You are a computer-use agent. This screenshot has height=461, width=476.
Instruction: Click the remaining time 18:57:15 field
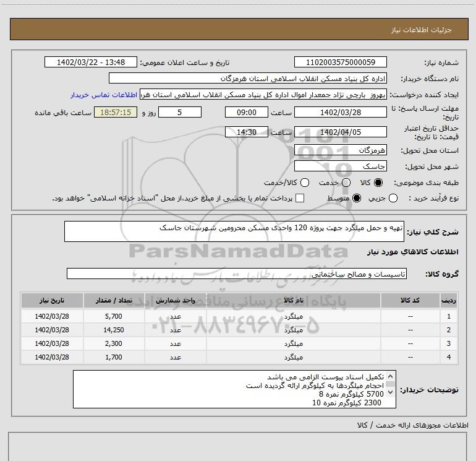[116, 112]
